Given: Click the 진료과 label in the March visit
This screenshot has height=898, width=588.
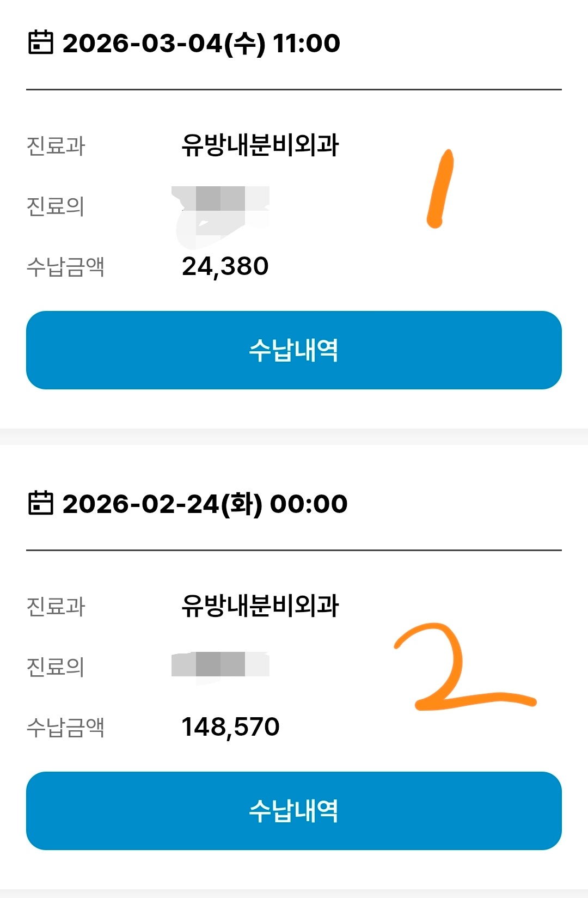Looking at the screenshot, I should click(x=56, y=146).
